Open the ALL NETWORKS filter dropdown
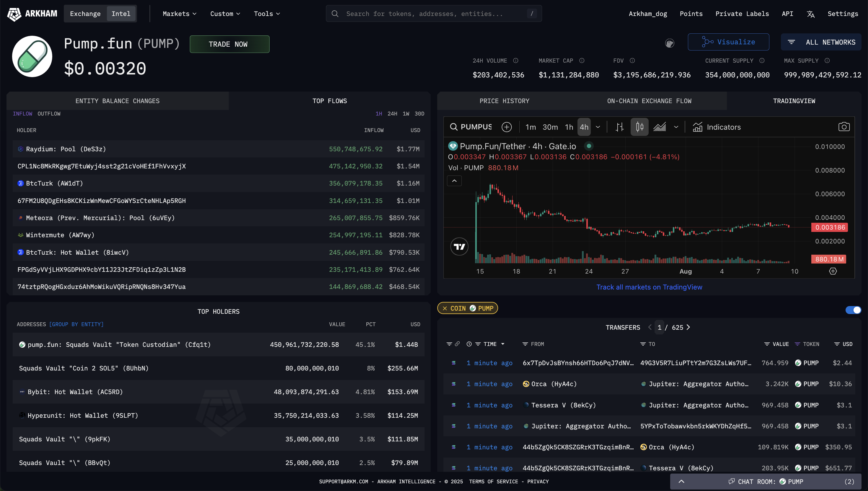 click(821, 42)
